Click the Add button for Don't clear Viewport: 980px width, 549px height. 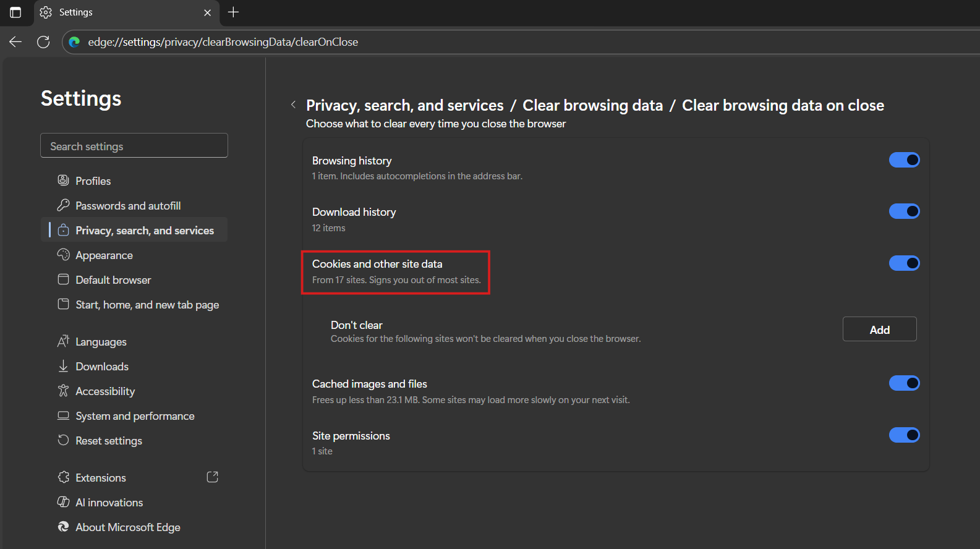point(879,330)
